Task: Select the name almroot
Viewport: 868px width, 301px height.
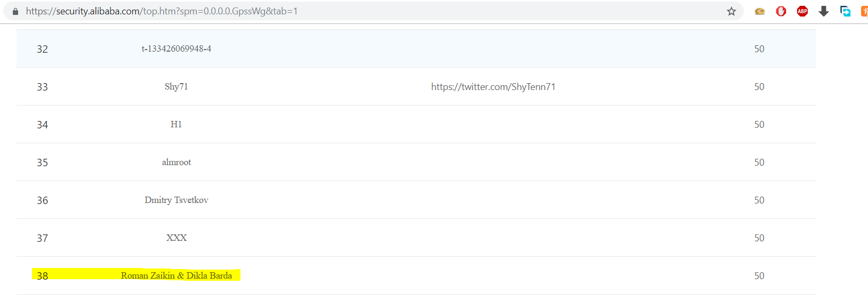Action: [x=176, y=162]
